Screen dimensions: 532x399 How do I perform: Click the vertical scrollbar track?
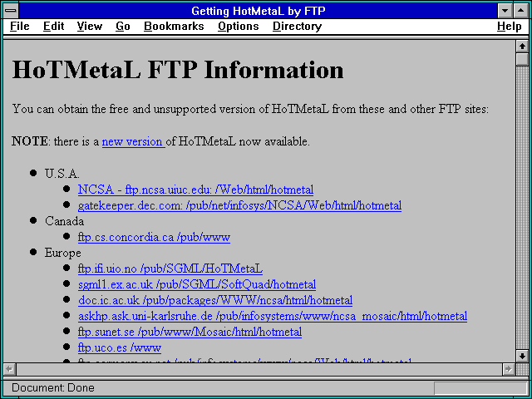(x=522, y=207)
